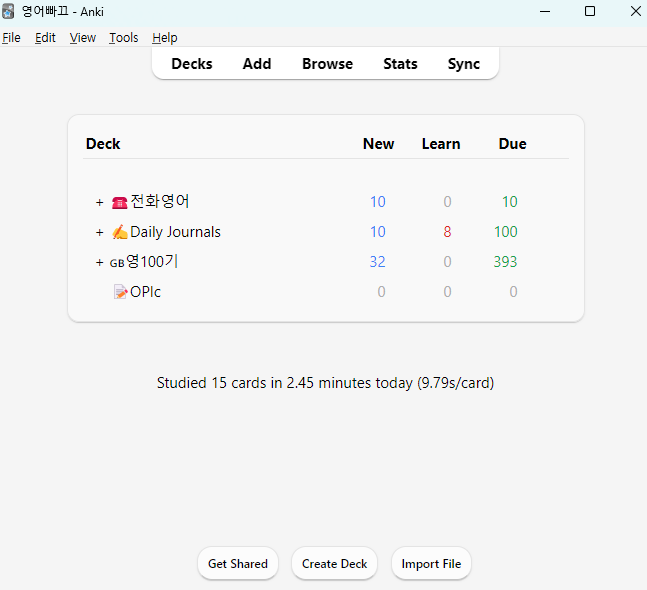Click the Learn count 0 for 영100기
The height and width of the screenshot is (590, 647).
[447, 262]
